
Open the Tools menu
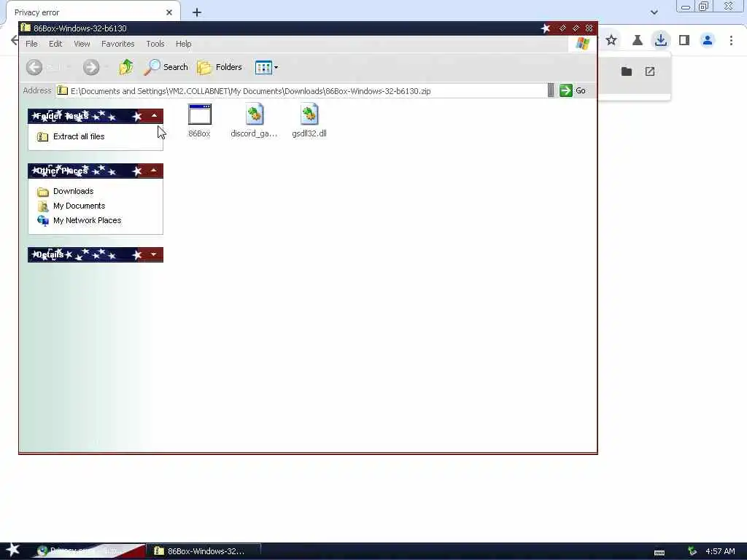click(x=155, y=44)
